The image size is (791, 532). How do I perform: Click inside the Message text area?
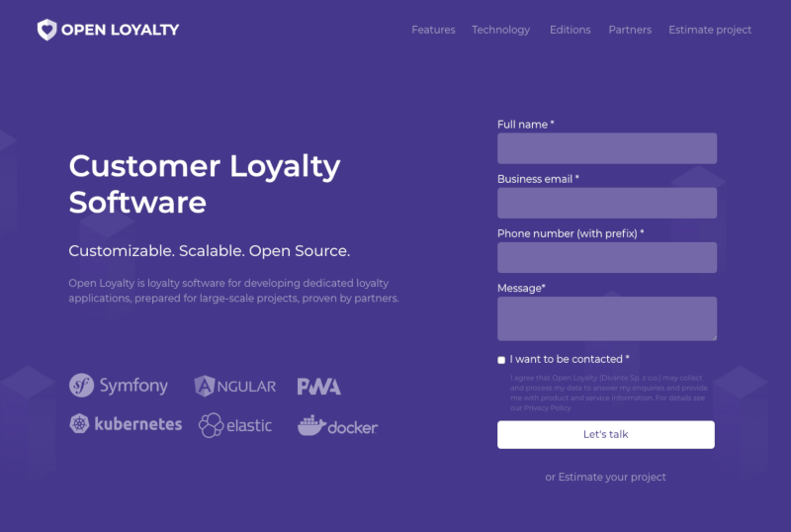[607, 318]
